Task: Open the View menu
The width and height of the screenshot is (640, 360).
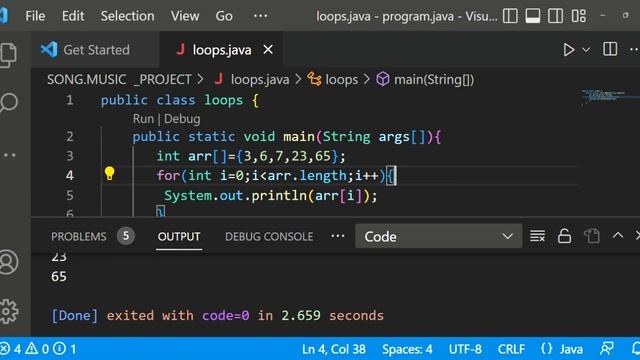Action: click(185, 16)
